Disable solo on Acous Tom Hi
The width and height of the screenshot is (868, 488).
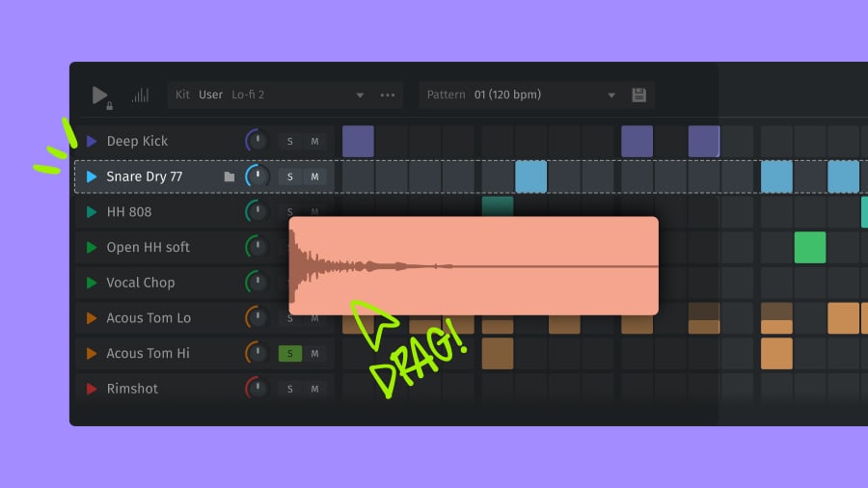[289, 354]
